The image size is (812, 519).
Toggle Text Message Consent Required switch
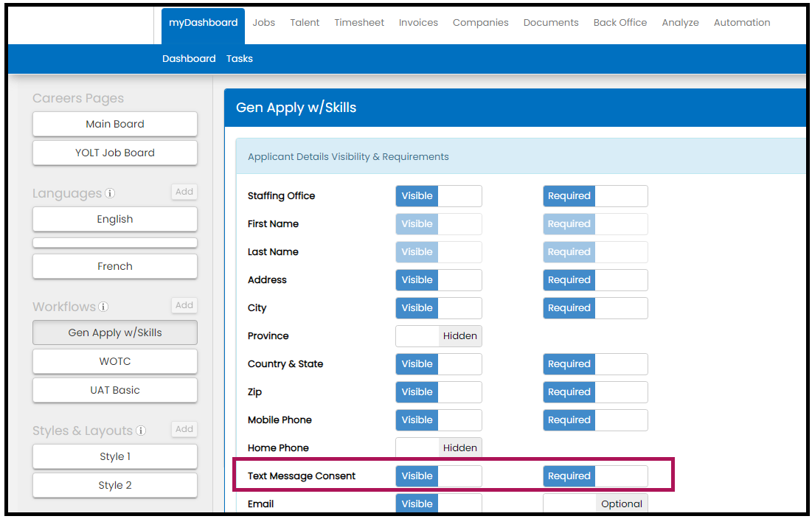pos(595,476)
